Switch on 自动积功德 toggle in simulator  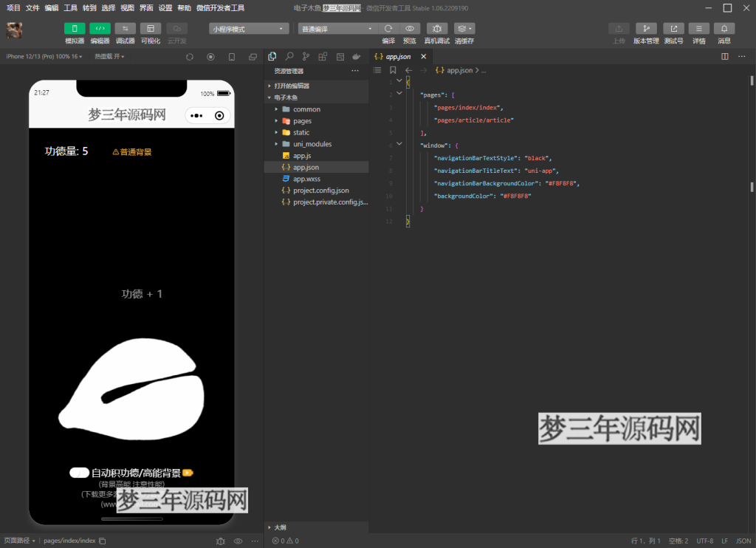tap(79, 473)
